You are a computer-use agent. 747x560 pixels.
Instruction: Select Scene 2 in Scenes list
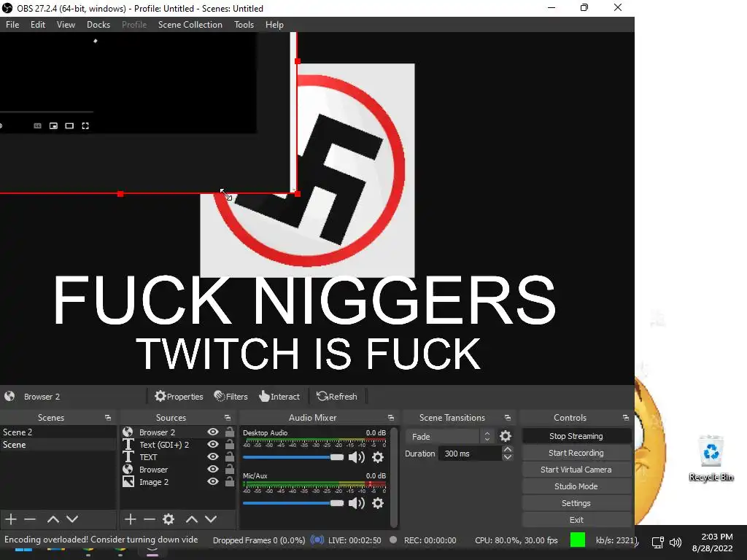tap(58, 432)
